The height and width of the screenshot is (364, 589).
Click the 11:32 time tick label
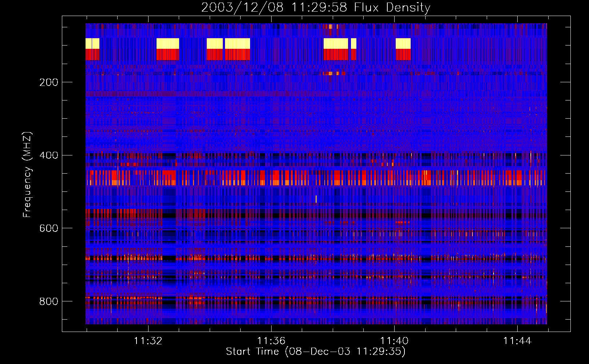coord(148,341)
